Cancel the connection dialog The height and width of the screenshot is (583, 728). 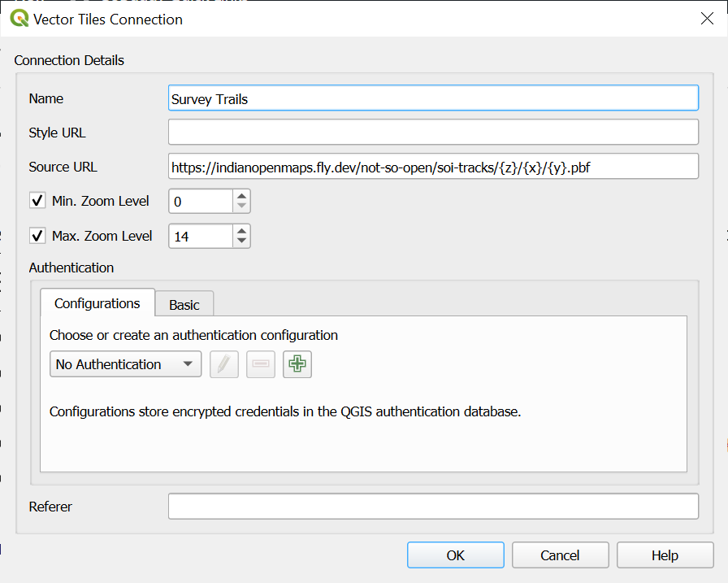point(560,555)
